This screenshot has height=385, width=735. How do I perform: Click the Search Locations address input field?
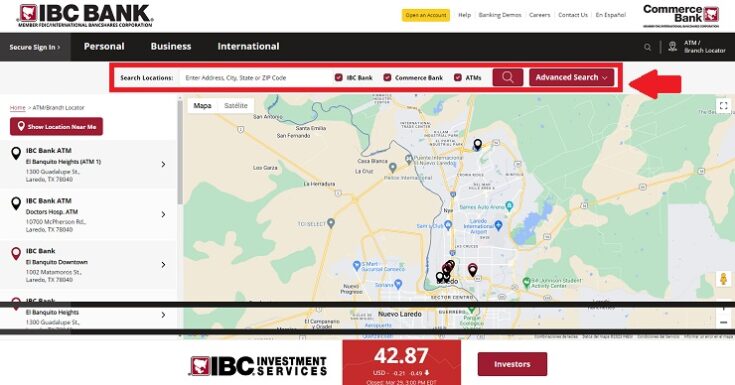tap(255, 78)
